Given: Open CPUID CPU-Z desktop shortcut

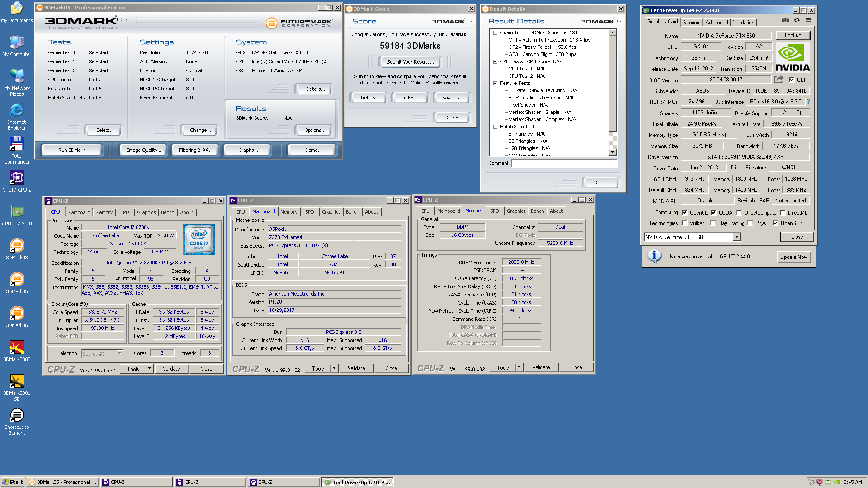Looking at the screenshot, I should 17,182.
